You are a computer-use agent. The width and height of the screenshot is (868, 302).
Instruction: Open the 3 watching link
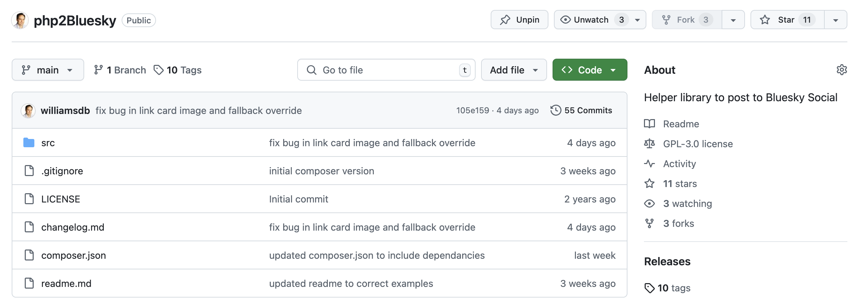pyautogui.click(x=688, y=204)
